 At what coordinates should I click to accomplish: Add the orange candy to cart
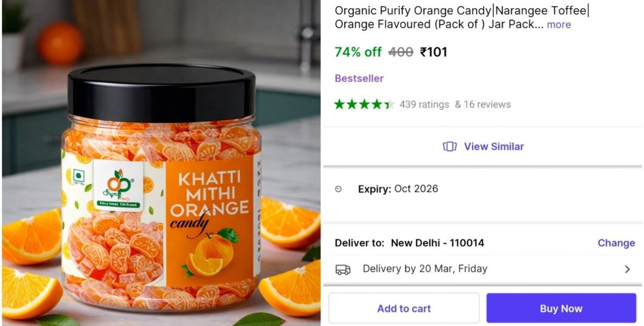point(403,308)
